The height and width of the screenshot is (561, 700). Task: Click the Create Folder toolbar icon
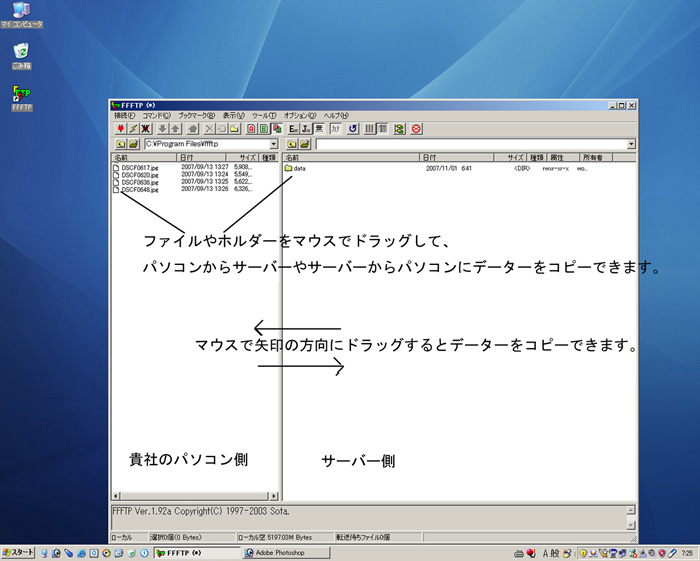[235, 129]
